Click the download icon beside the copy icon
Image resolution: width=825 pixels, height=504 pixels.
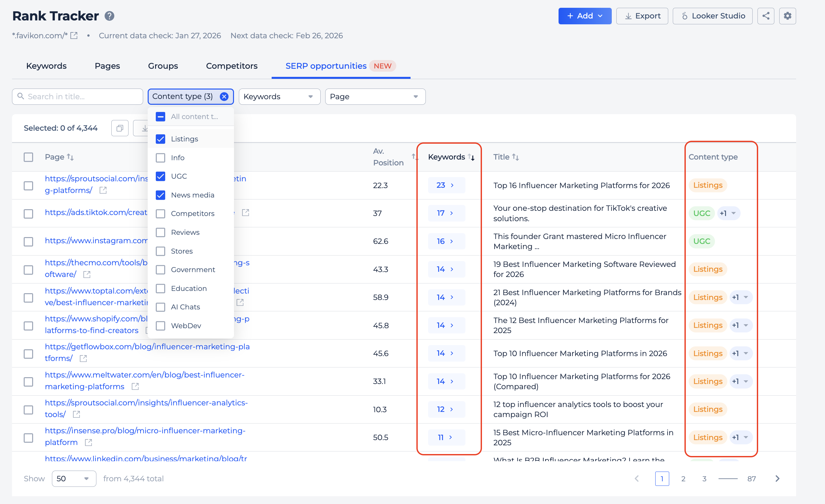(x=144, y=128)
